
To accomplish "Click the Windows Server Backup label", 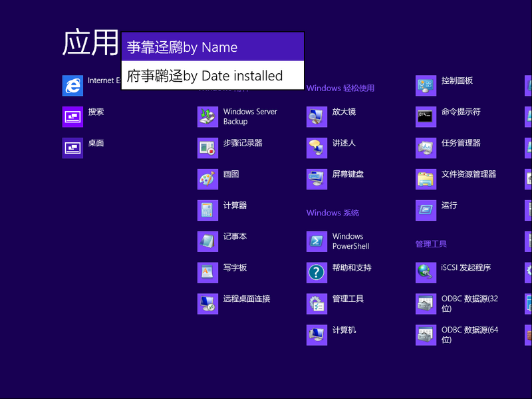I will tap(250, 116).
